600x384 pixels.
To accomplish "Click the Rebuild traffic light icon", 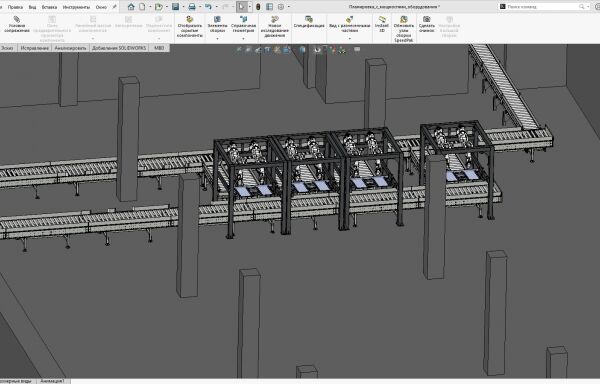I will click(x=258, y=7).
